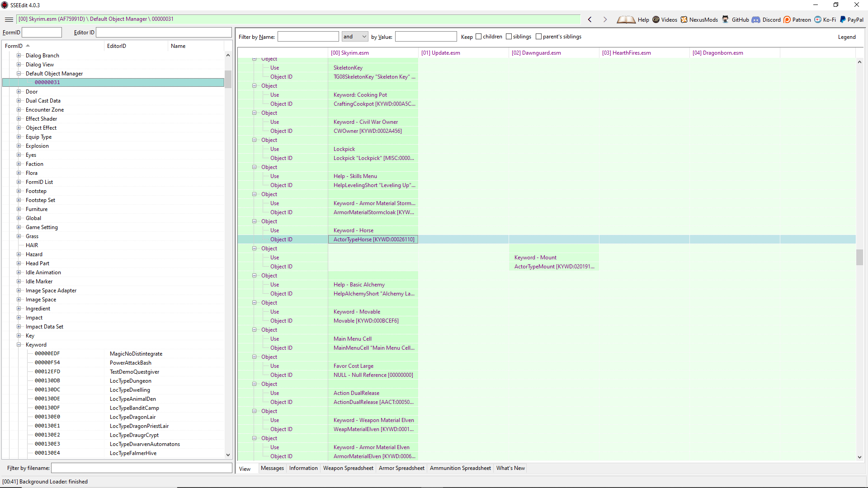Enable the parent's siblings checkbox

538,37
